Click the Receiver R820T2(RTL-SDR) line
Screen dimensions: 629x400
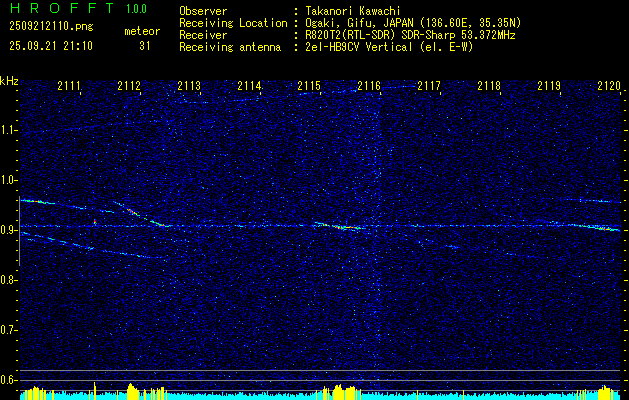410,35
